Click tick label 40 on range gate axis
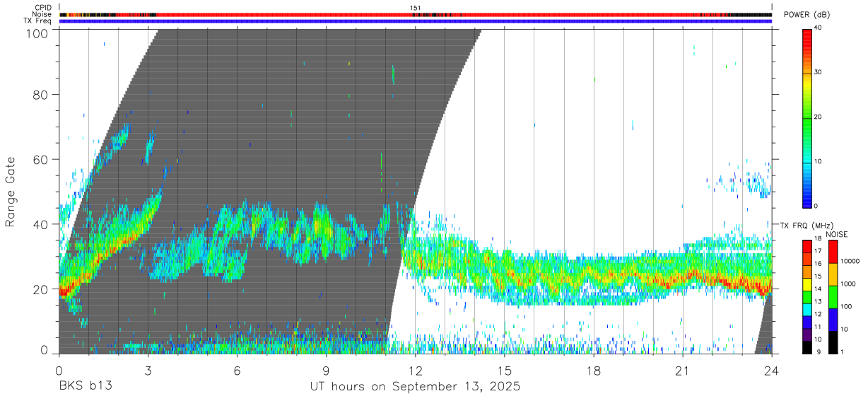868x401 pixels. coord(40,224)
